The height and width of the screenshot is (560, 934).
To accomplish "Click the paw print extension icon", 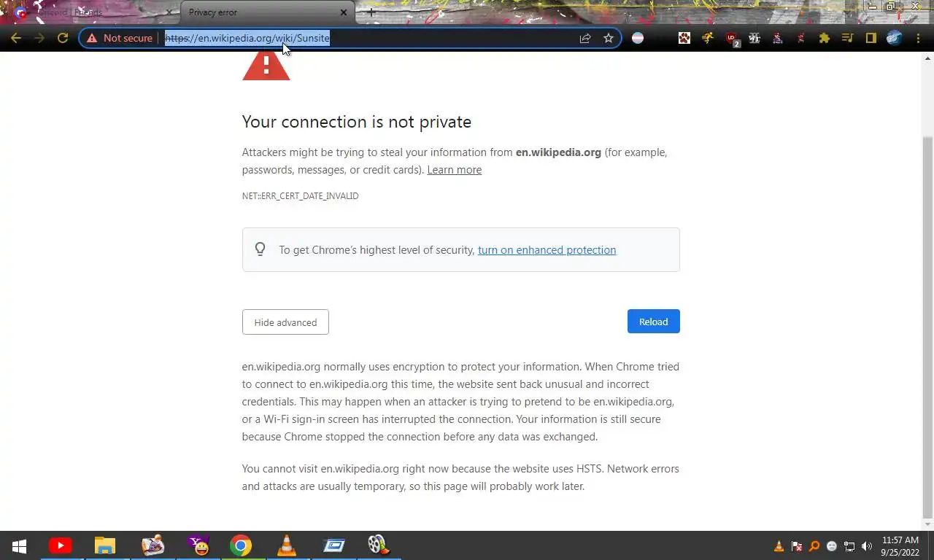I will tap(684, 38).
